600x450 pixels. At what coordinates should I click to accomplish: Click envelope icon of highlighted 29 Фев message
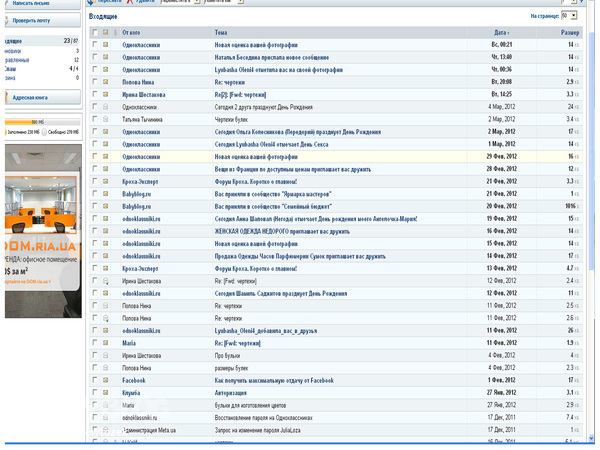pos(106,157)
